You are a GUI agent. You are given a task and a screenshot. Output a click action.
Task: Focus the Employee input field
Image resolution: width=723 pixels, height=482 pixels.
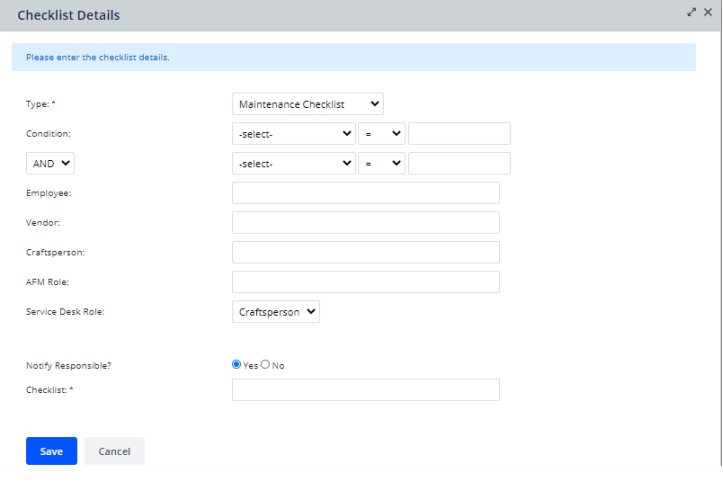(365, 193)
